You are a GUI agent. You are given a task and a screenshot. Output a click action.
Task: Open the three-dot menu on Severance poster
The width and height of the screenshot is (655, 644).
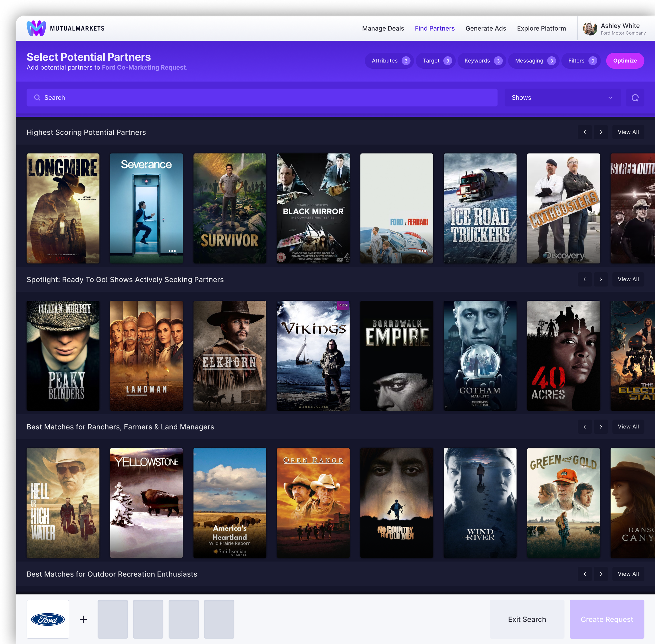click(172, 251)
